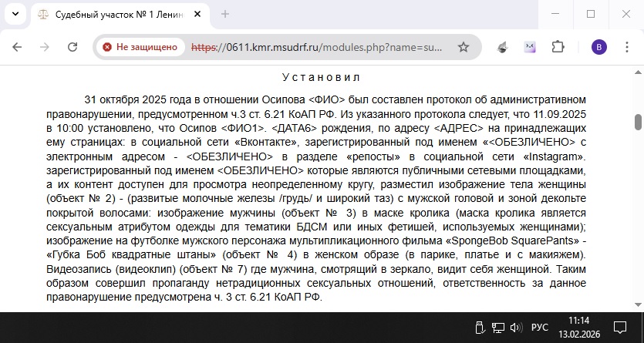Expand the tab search dropdown arrow
The image size is (644, 343).
16,14
